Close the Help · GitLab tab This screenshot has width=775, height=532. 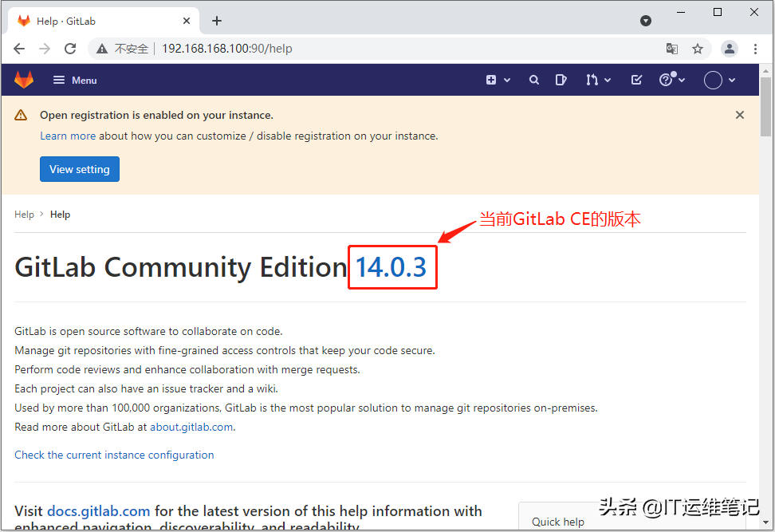tap(187, 21)
